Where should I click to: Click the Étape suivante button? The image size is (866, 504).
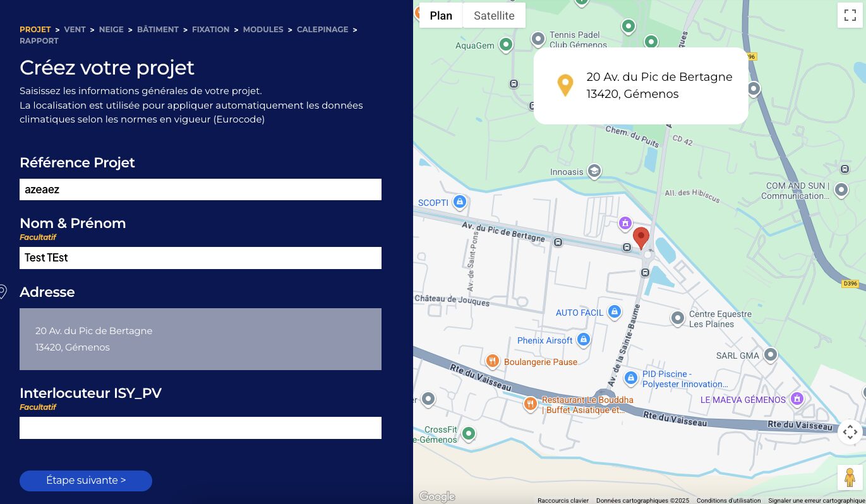tap(86, 481)
